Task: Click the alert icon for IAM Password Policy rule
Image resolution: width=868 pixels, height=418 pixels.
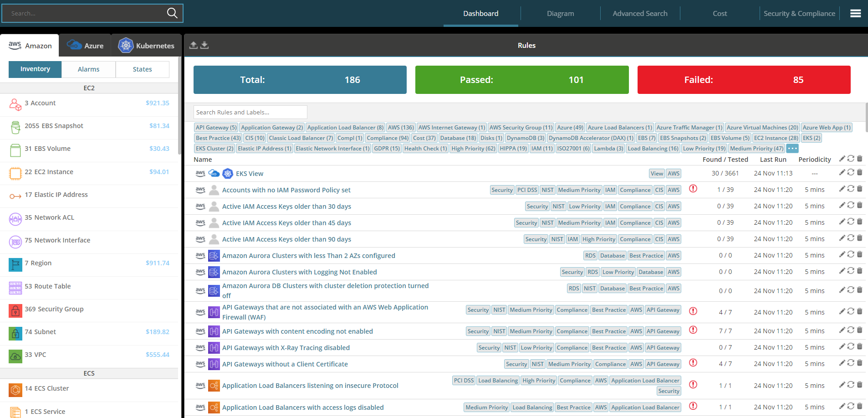Action: tap(693, 188)
